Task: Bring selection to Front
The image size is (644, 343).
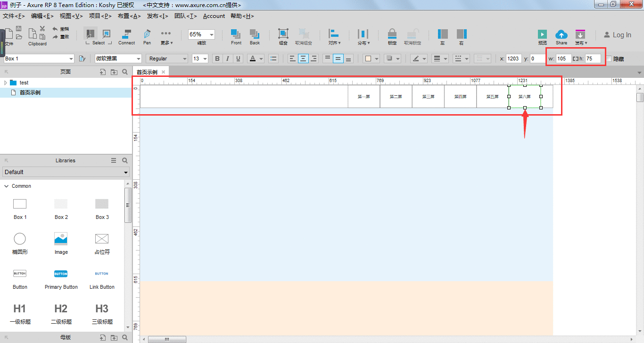Action: click(x=236, y=37)
